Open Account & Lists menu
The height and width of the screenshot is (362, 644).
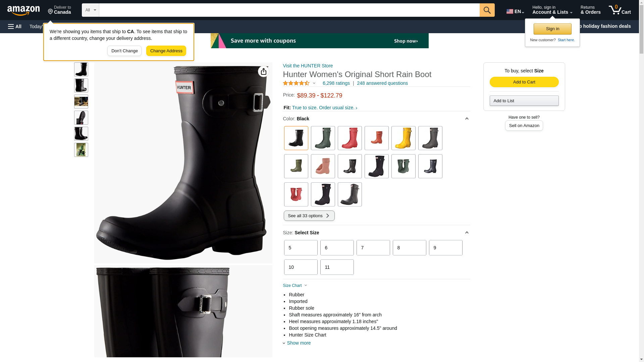pos(552,10)
